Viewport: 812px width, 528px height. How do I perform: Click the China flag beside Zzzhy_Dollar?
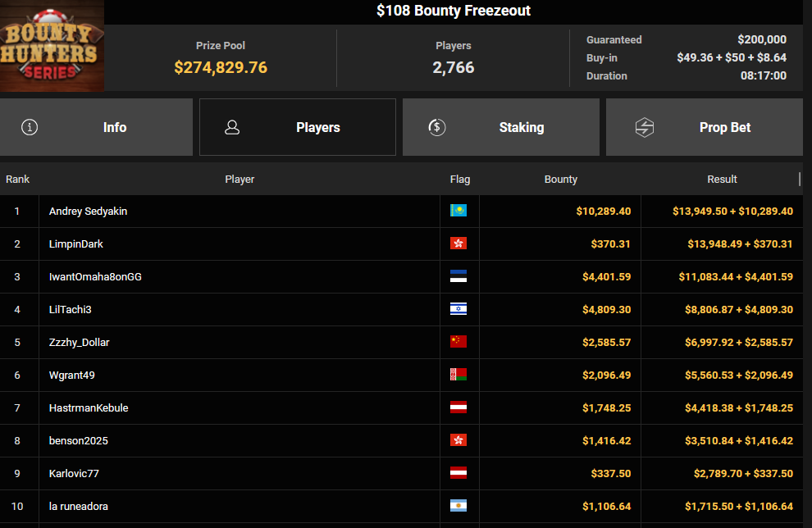click(x=458, y=342)
